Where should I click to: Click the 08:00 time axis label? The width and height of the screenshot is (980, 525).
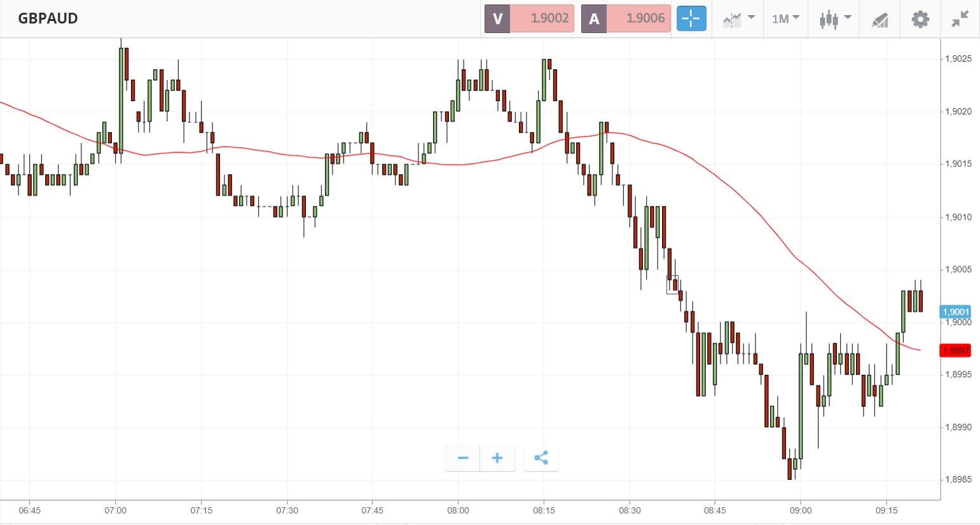pos(458,510)
